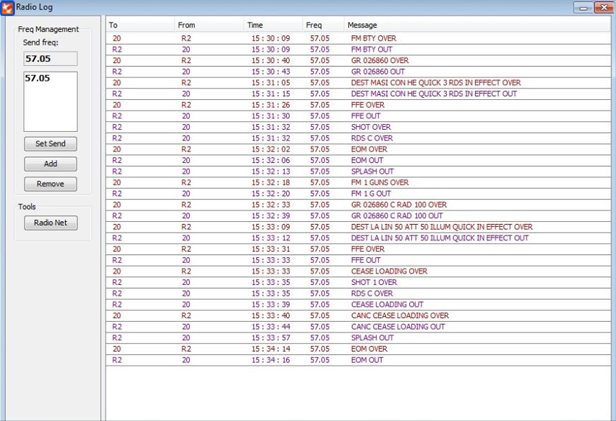
Task: Select the CEASE LOADING OUT message
Action: 358,305
